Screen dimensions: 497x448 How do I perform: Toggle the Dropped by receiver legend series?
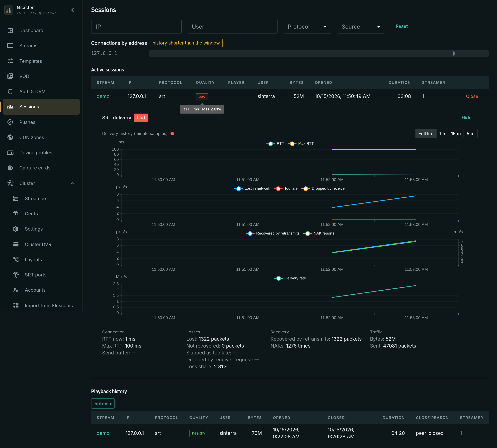[324, 188]
